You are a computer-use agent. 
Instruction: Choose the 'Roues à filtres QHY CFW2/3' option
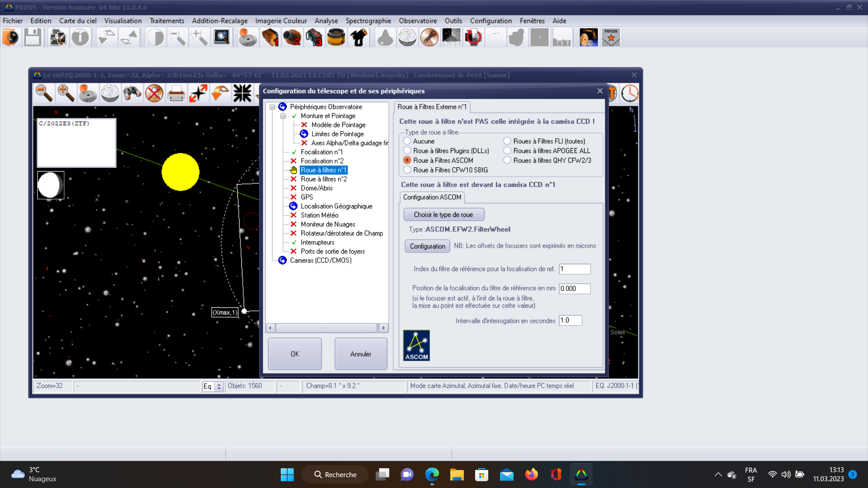pos(507,160)
